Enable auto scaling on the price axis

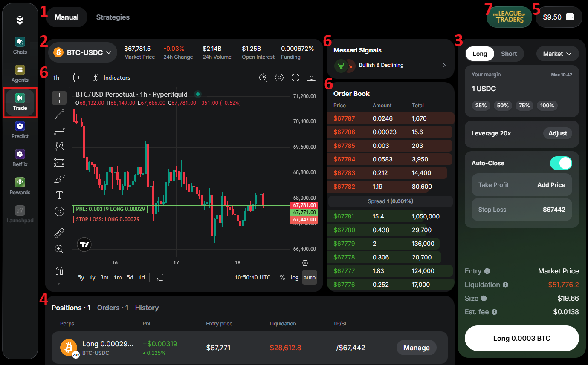coord(310,277)
